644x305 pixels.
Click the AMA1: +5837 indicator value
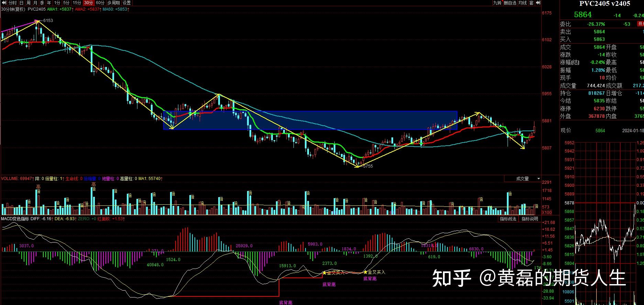[x=59, y=9]
